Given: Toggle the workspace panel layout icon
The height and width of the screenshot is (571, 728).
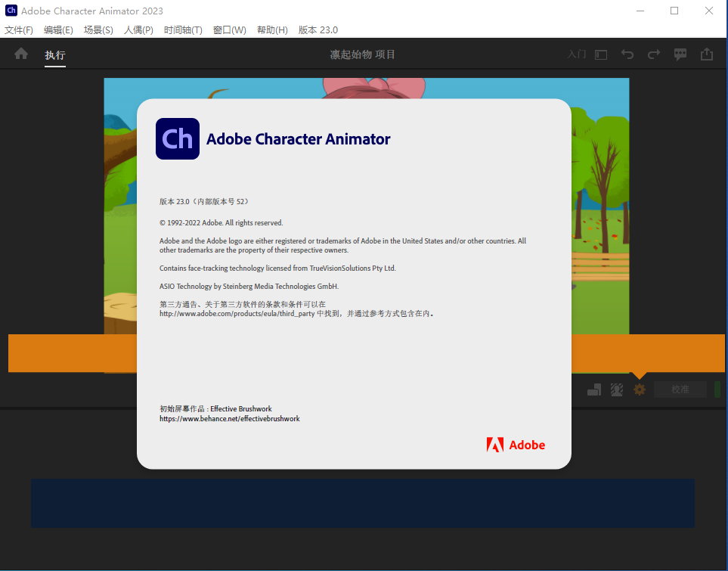Looking at the screenshot, I should [601, 54].
